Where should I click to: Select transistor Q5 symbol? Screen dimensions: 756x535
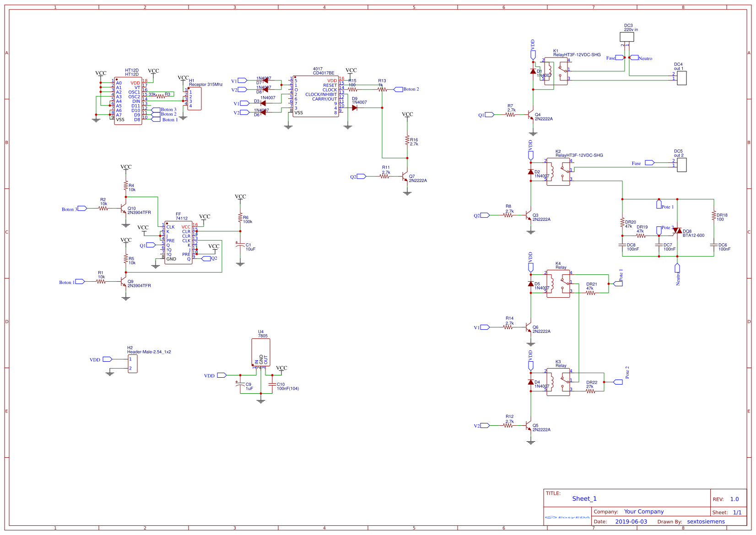528,426
